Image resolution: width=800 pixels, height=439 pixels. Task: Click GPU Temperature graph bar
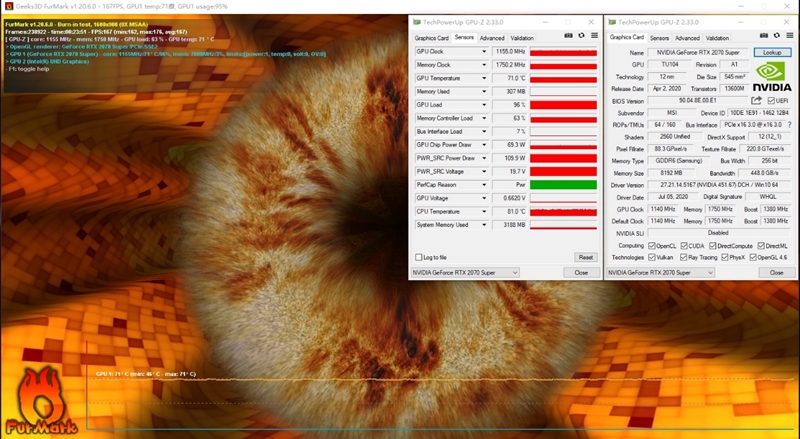click(563, 78)
